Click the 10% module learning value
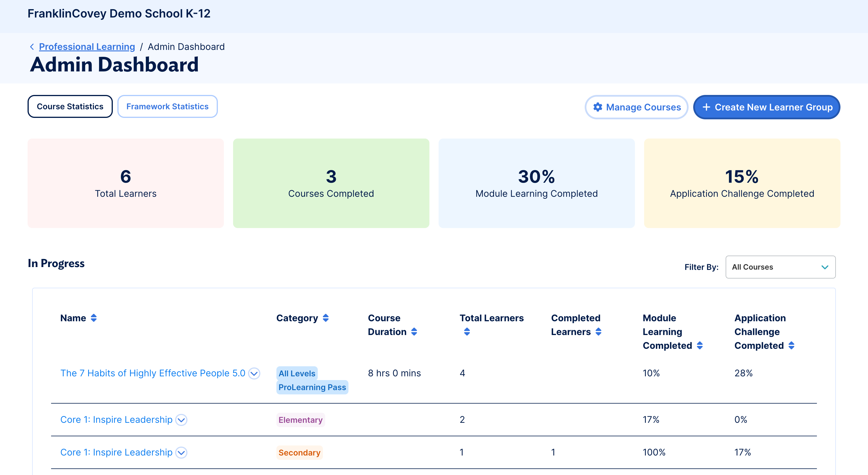 tap(651, 373)
